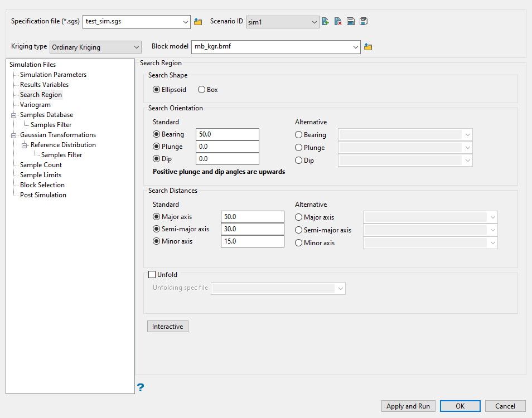The image size is (532, 418).
Task: Open help with the question mark icon
Action: pos(141,387)
